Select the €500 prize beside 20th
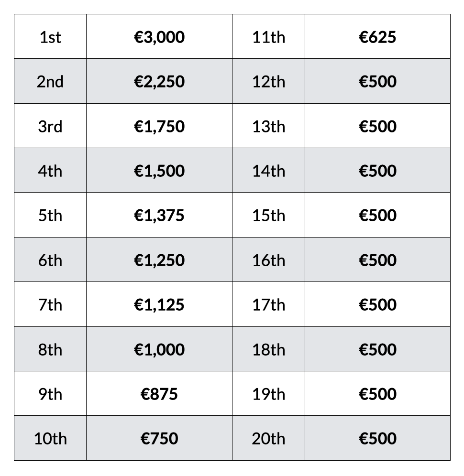 (x=377, y=438)
